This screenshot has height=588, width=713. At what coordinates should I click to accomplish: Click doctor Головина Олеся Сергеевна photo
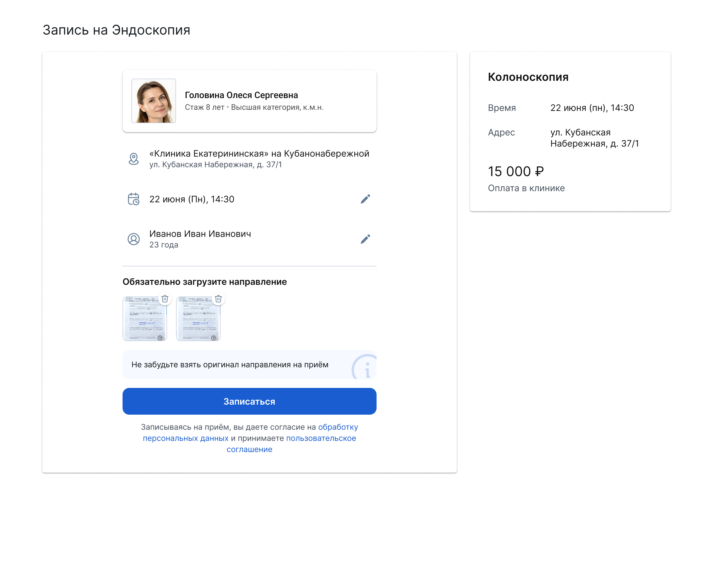[154, 101]
